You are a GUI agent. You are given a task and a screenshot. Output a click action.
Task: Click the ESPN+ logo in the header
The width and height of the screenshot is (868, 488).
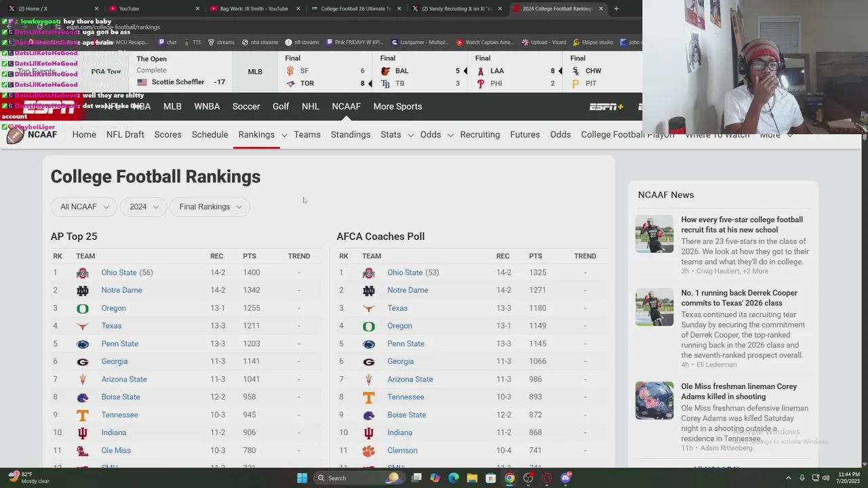point(606,106)
